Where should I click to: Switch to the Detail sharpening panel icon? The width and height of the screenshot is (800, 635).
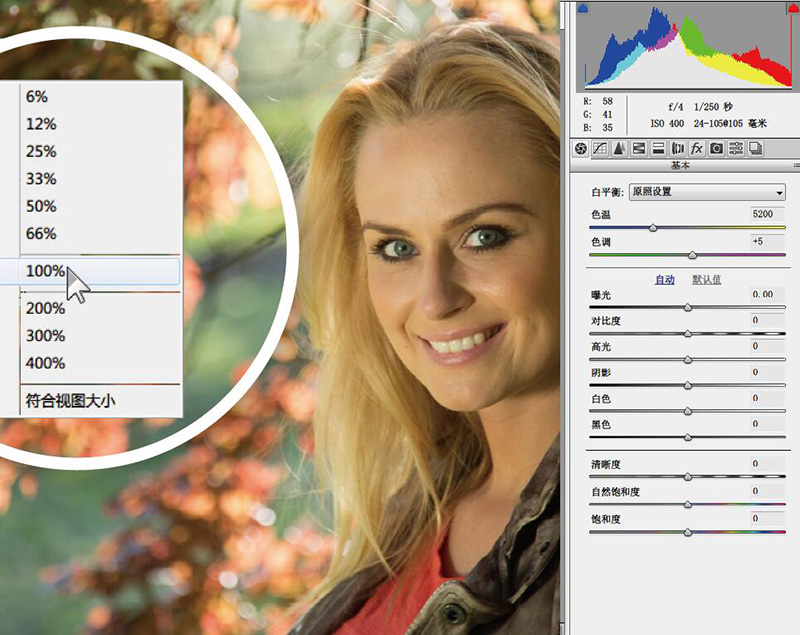pos(619,148)
